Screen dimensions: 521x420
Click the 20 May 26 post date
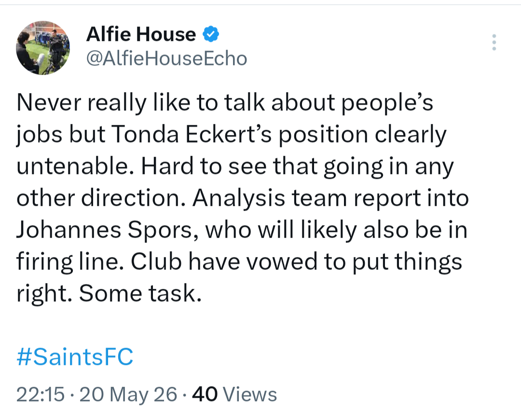(x=128, y=394)
